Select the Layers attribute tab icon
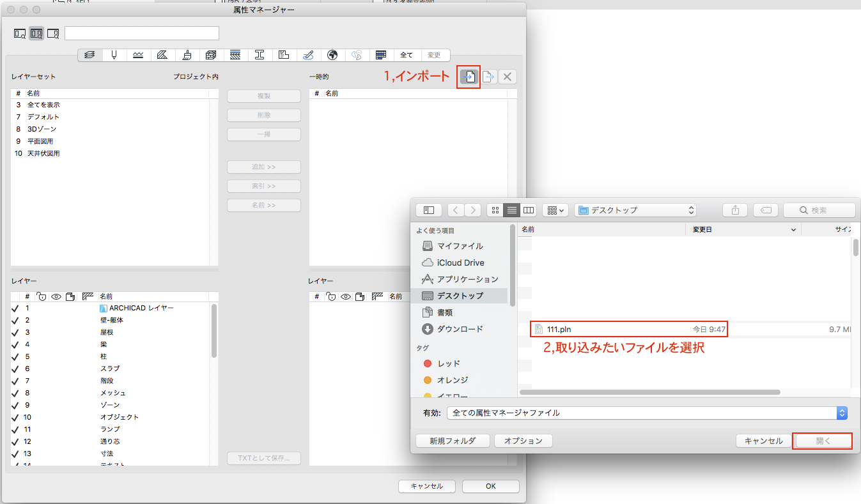The width and height of the screenshot is (861, 504). click(90, 55)
